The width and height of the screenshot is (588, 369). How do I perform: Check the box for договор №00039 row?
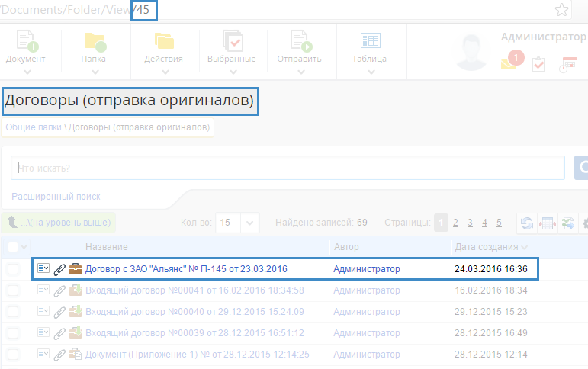pyautogui.click(x=13, y=333)
